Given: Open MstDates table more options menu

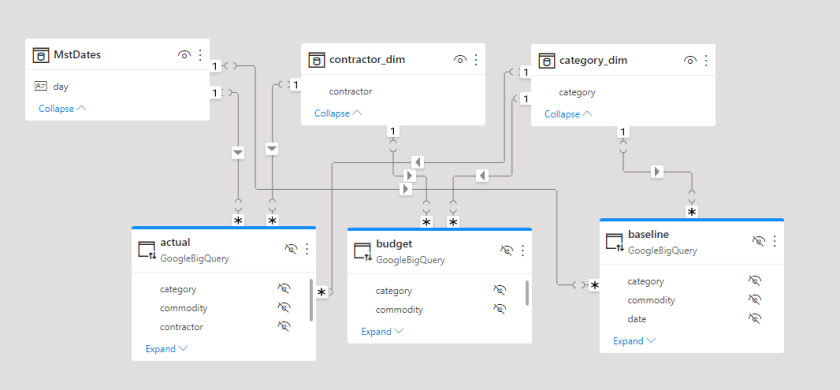Looking at the screenshot, I should [x=200, y=55].
